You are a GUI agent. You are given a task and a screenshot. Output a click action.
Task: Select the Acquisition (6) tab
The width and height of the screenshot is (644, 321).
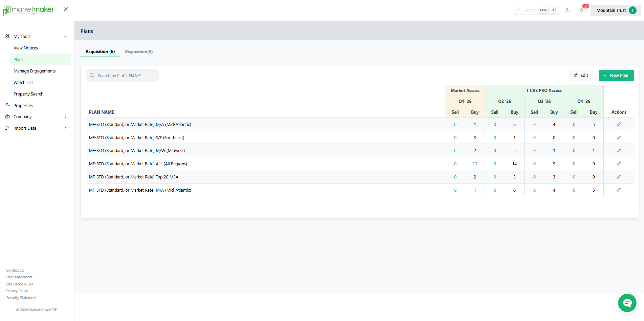point(100,51)
